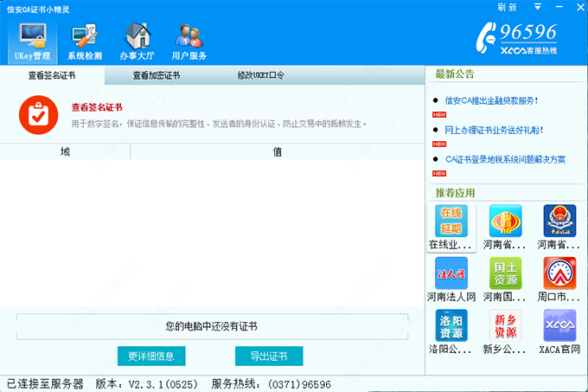Image resolution: width=588 pixels, height=392 pixels.
Task: Open the UKey管理 section
Action: click(x=33, y=42)
